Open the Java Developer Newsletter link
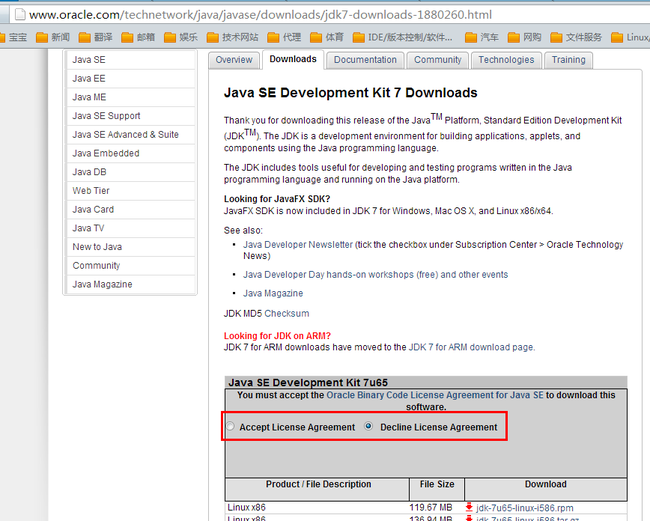 (298, 245)
